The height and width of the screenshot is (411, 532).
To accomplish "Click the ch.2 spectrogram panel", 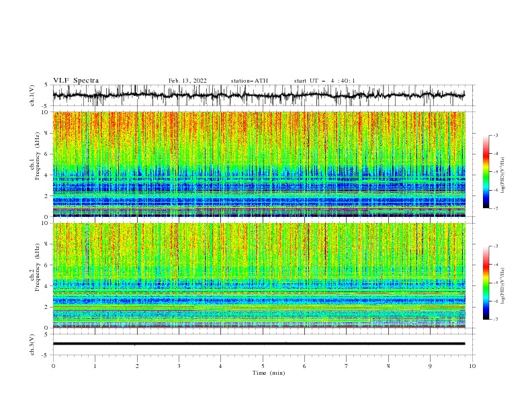I will coord(259,275).
